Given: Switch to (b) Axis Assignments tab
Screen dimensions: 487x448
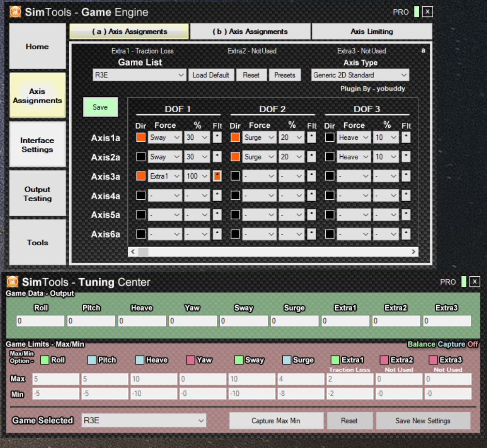Looking at the screenshot, I should tap(250, 31).
